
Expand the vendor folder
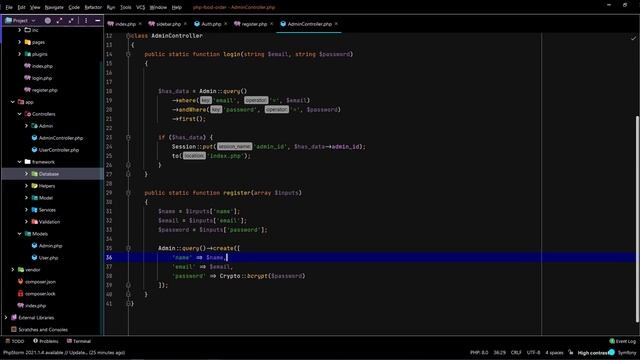click(13, 270)
